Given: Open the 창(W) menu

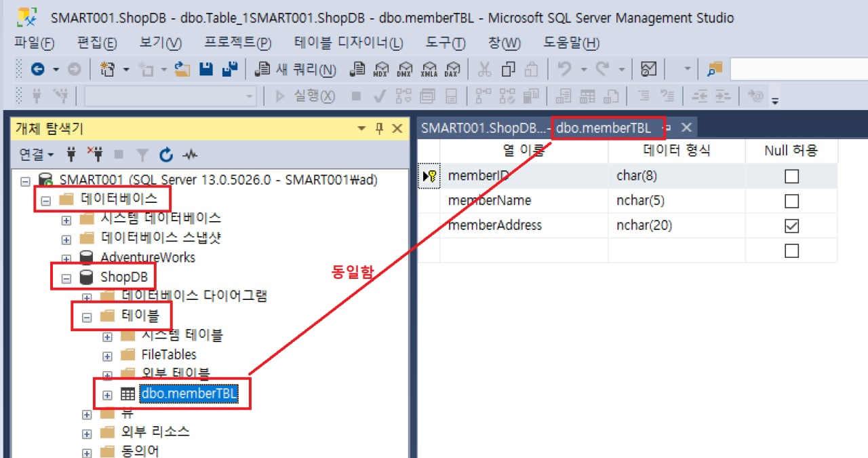Looking at the screenshot, I should [504, 43].
